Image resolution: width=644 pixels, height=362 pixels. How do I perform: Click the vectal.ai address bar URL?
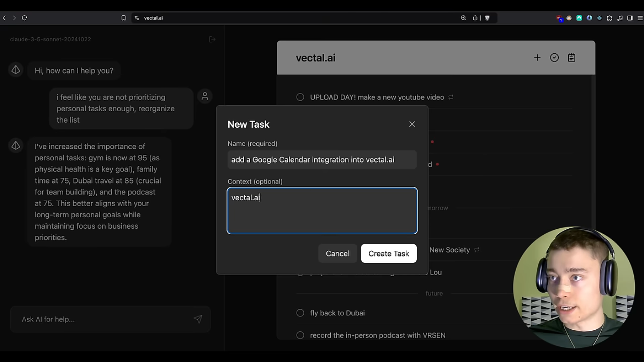click(154, 18)
